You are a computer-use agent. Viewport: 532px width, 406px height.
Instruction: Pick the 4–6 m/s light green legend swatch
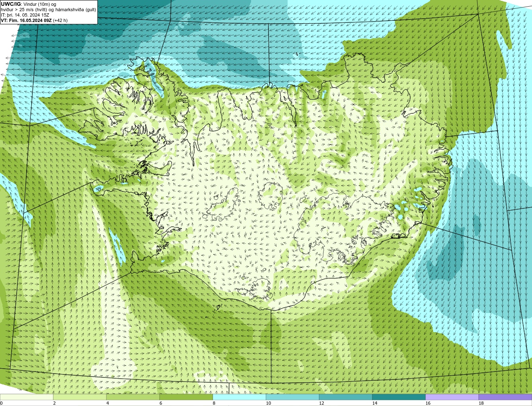click(133, 397)
